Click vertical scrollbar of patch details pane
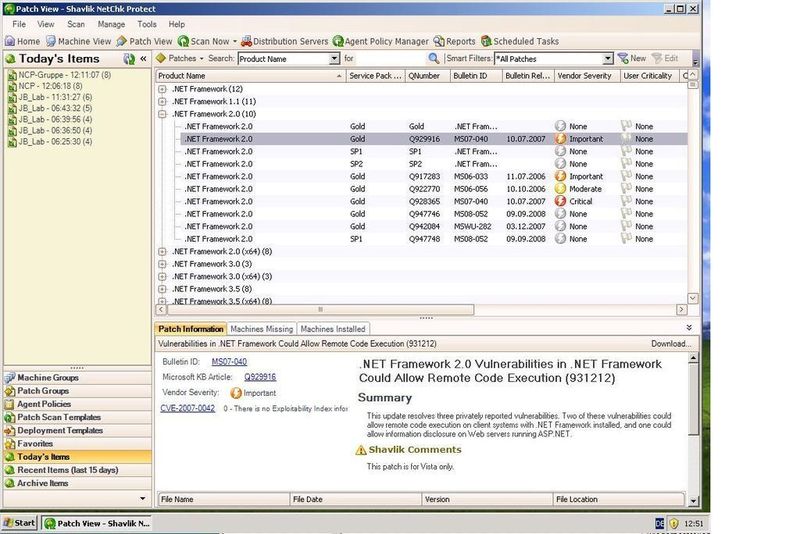The width and height of the screenshot is (800, 534). click(693, 400)
